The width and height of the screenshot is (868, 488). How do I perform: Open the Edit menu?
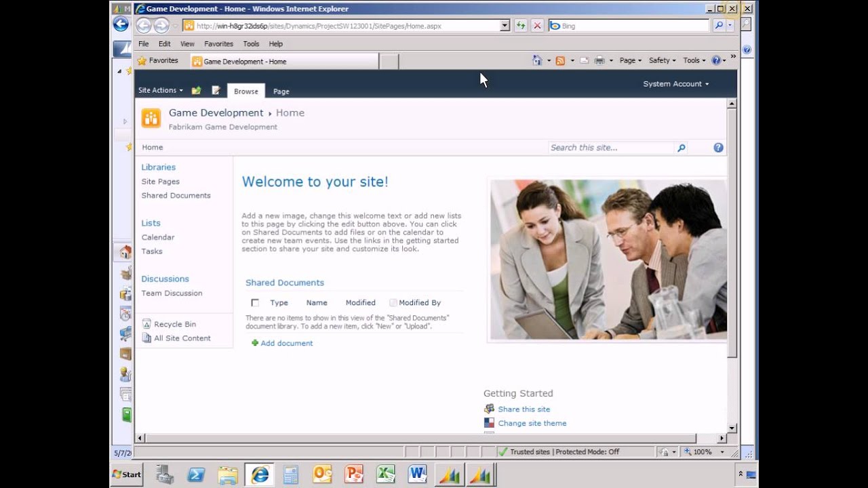(165, 43)
